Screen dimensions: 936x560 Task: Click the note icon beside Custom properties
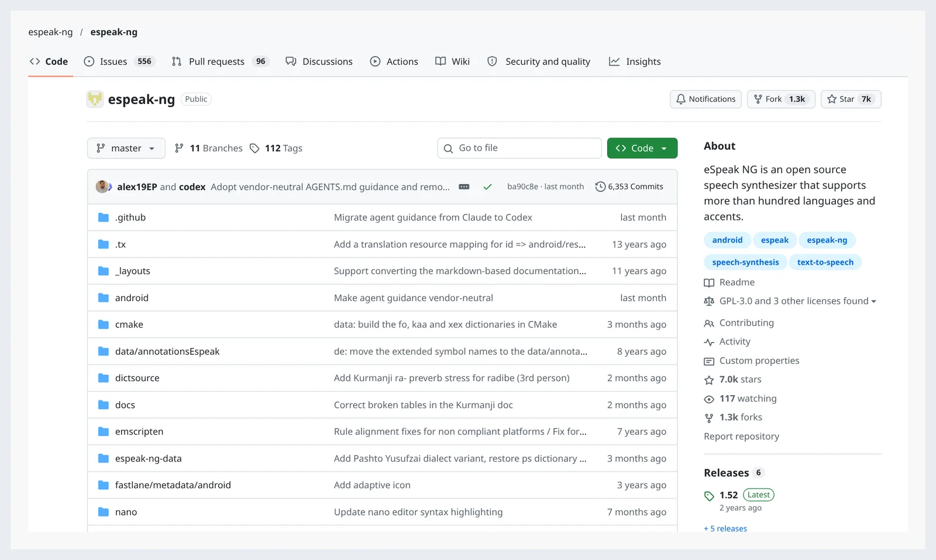click(x=709, y=361)
